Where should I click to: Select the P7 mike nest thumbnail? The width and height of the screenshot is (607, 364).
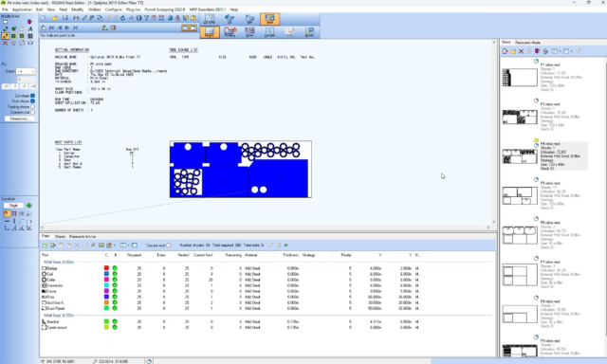click(520, 275)
